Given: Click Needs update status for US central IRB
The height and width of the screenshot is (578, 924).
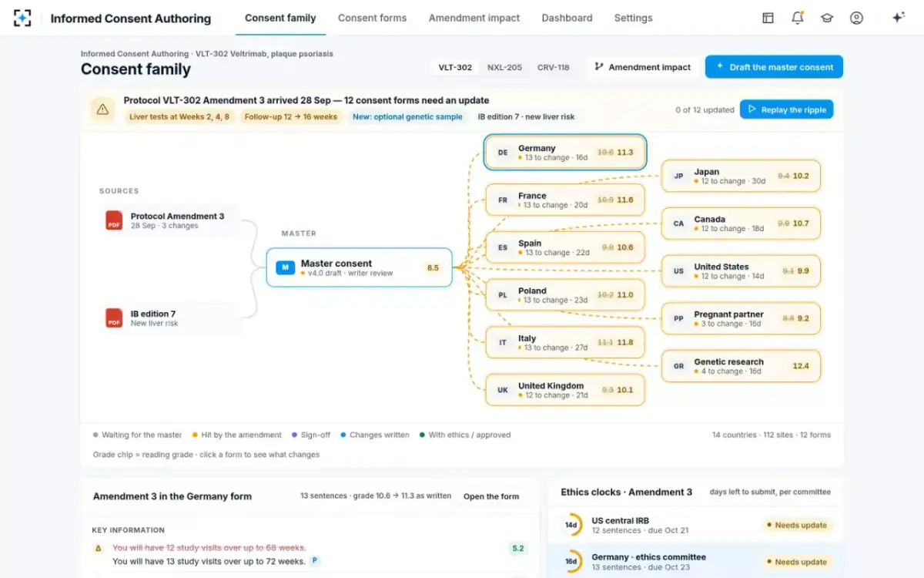Looking at the screenshot, I should pos(797,525).
